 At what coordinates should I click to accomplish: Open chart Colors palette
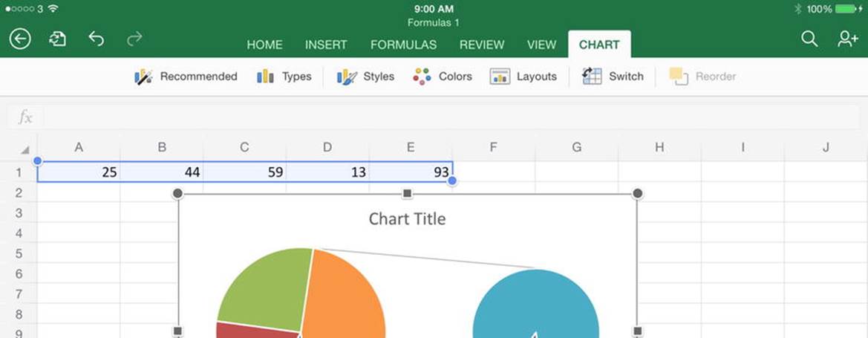point(443,77)
